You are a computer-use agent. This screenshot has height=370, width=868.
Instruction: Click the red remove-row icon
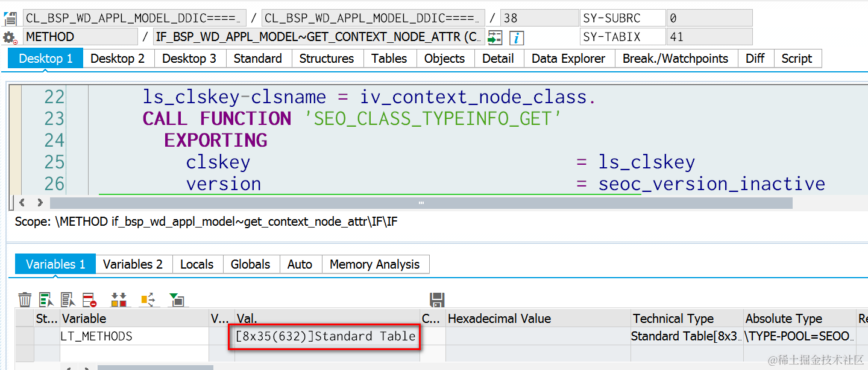click(90, 299)
